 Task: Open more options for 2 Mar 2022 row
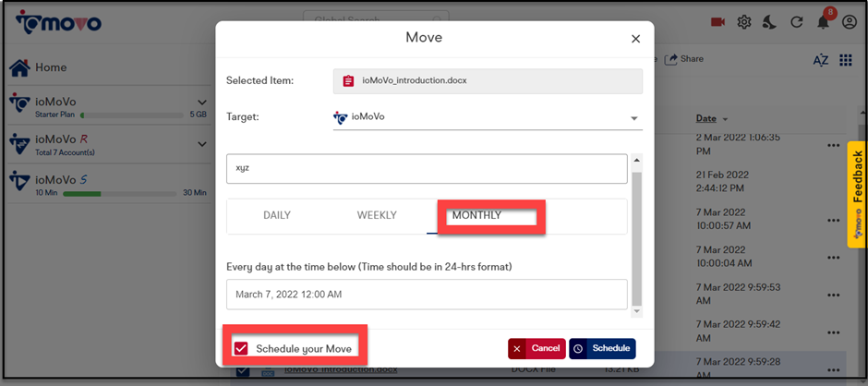click(834, 146)
